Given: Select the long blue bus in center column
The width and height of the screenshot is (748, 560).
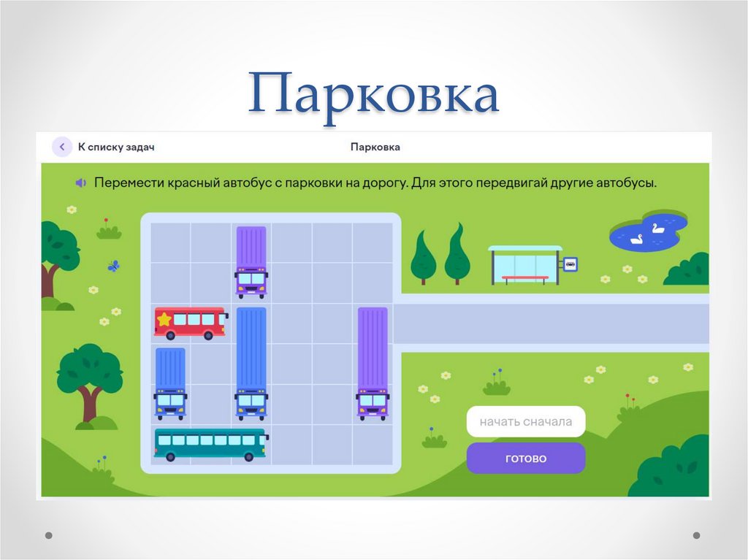Looking at the screenshot, I should click(251, 364).
